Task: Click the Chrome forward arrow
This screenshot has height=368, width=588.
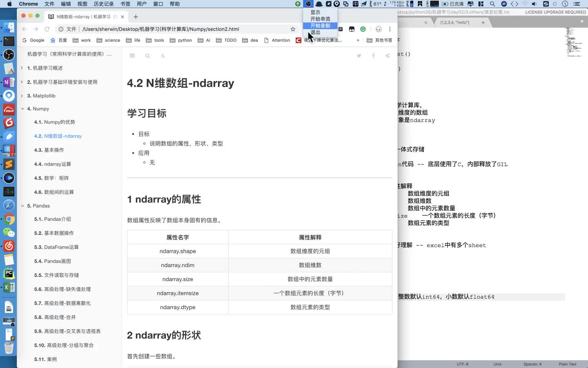Action: tap(36, 29)
